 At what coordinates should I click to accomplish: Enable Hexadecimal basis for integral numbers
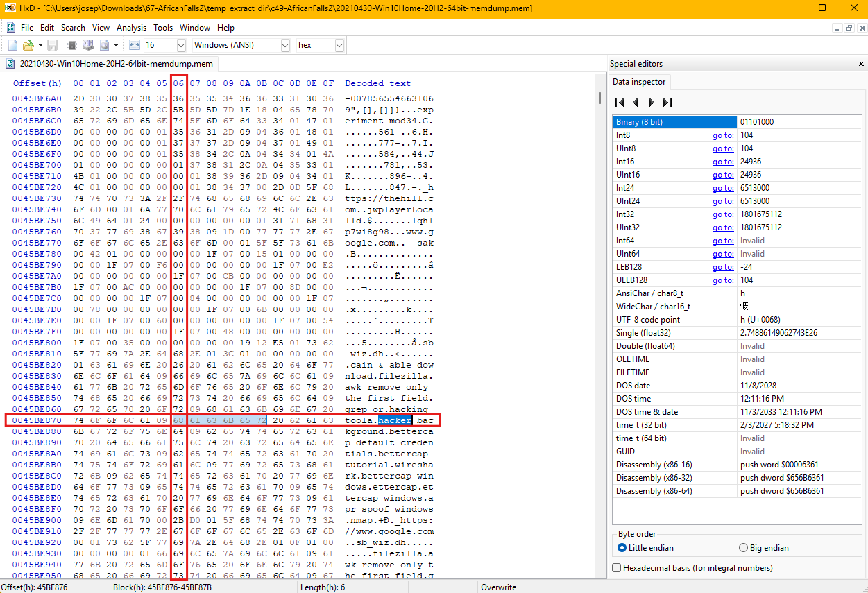click(617, 568)
